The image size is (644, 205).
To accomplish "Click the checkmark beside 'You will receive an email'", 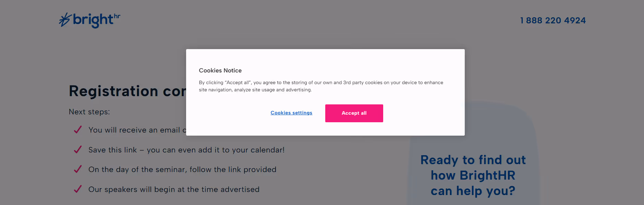I will point(78,130).
